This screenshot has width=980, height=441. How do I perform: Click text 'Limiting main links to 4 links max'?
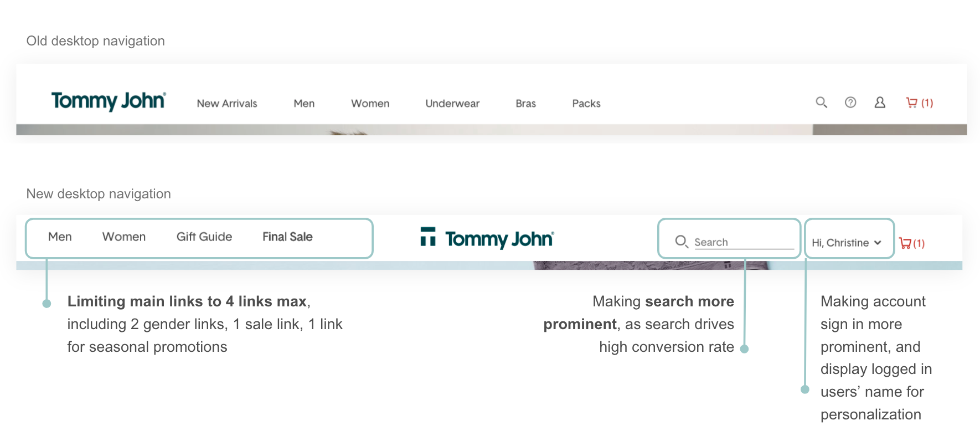[x=187, y=301]
